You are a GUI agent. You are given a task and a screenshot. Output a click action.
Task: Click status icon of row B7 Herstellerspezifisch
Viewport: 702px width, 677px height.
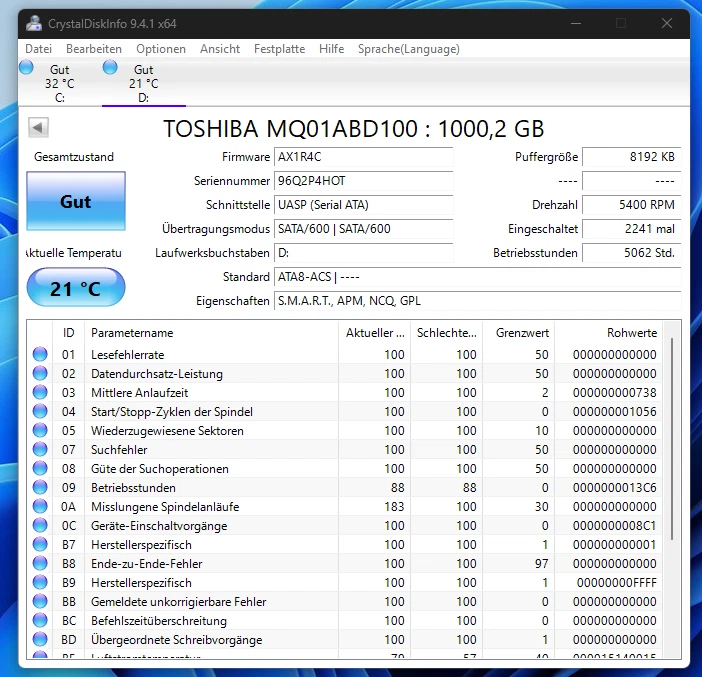click(40, 544)
